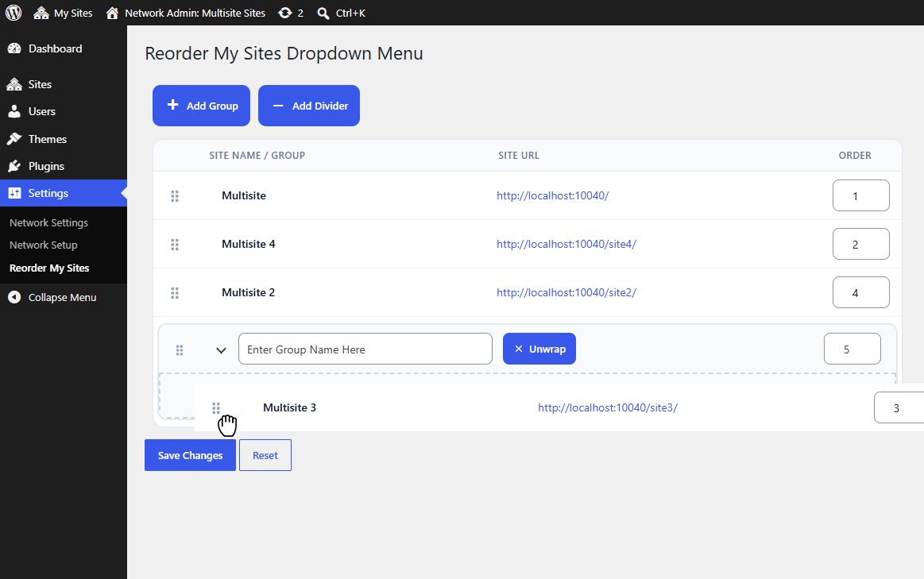Open Network Admin: Multisite Sites menu
This screenshot has height=579, width=924.
(x=186, y=13)
